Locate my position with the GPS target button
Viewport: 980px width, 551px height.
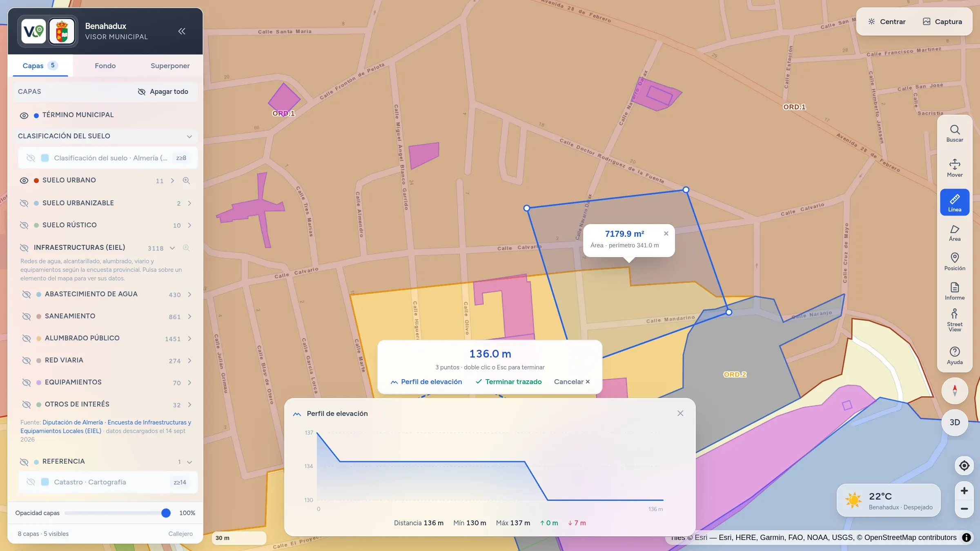(964, 466)
